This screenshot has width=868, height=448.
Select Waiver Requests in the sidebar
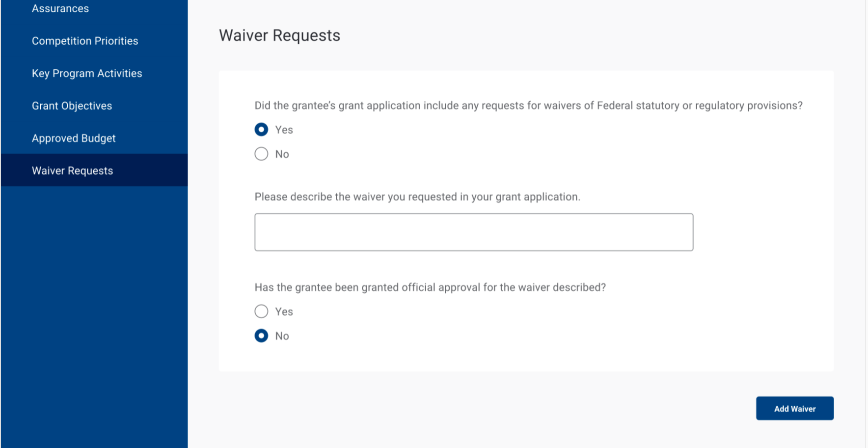pos(72,171)
